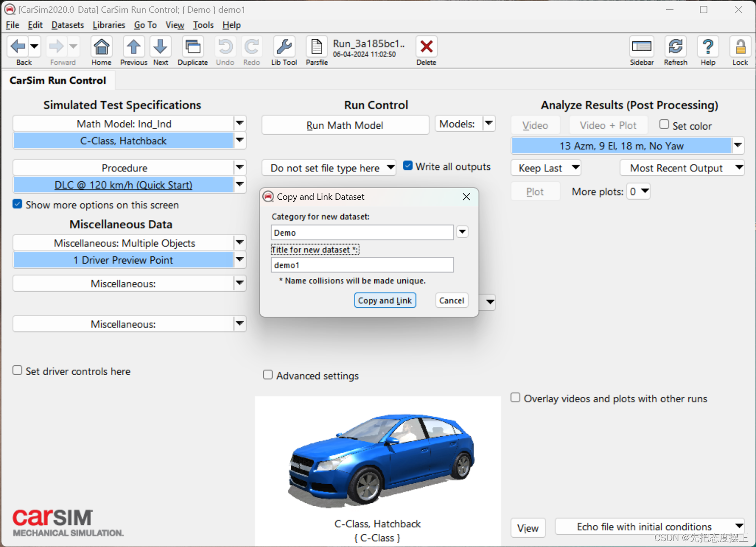This screenshot has width=756, height=547.
Task: Click the Redo toolbar icon
Action: pyautogui.click(x=252, y=47)
